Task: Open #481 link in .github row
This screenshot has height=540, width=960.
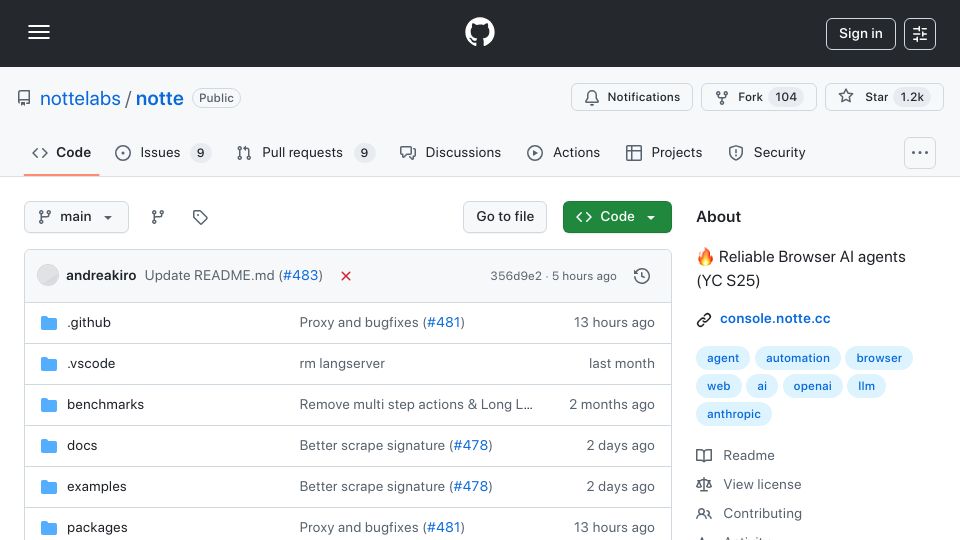Action: [x=443, y=323]
